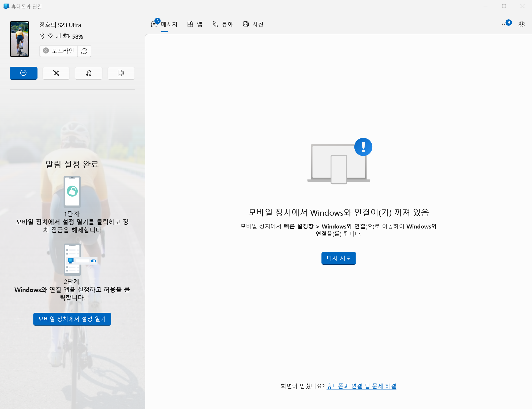Click the 다시 시도 button
The width and height of the screenshot is (532, 409).
(x=339, y=258)
